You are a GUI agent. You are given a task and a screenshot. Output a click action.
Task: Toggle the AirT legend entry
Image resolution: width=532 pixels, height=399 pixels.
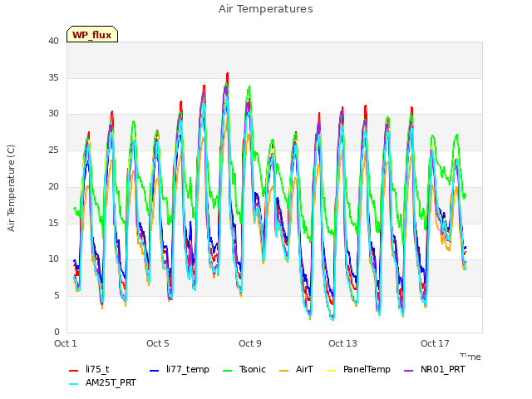pyautogui.click(x=296, y=369)
